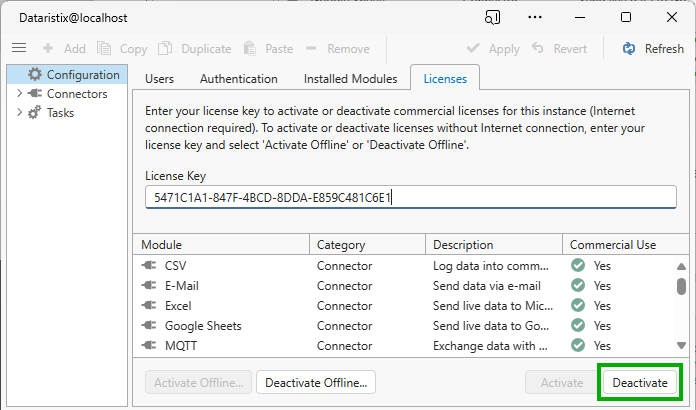Click the Add toolbar button
The width and height of the screenshot is (696, 410).
point(64,48)
